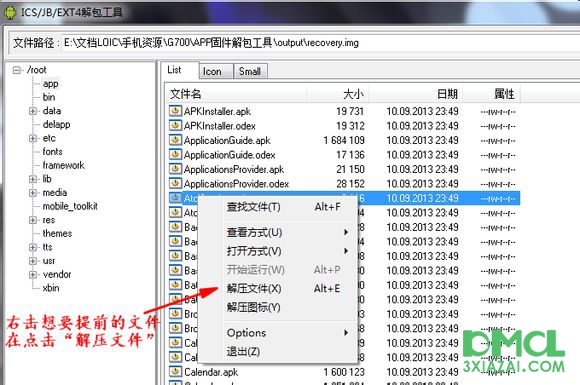The width and height of the screenshot is (580, 385).
Task: Click the size value 1 684 109
Action: coord(344,140)
